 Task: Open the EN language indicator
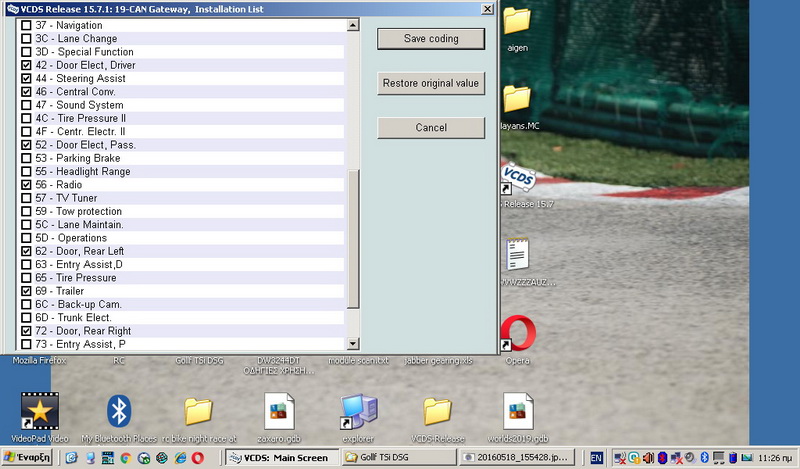pos(596,458)
